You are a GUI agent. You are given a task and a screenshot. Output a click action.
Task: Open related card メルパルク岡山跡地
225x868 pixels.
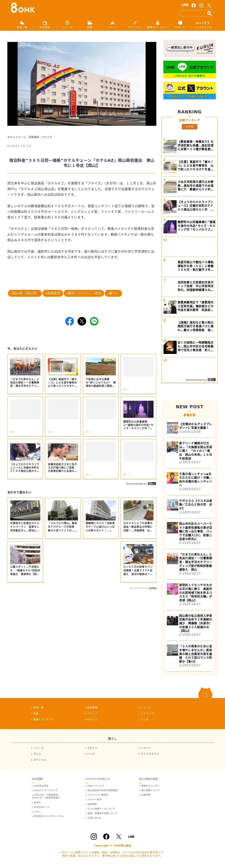[x=63, y=518]
